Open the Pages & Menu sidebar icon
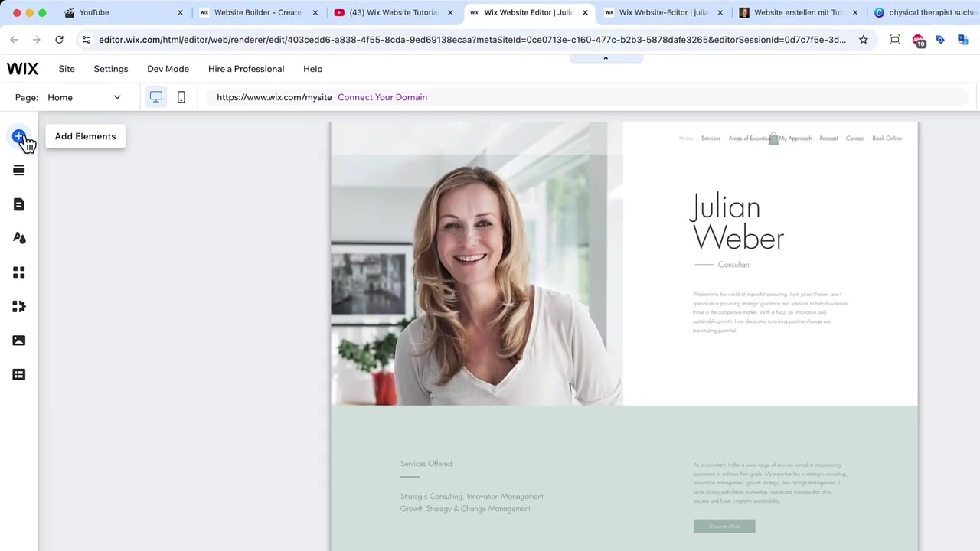 [x=19, y=204]
